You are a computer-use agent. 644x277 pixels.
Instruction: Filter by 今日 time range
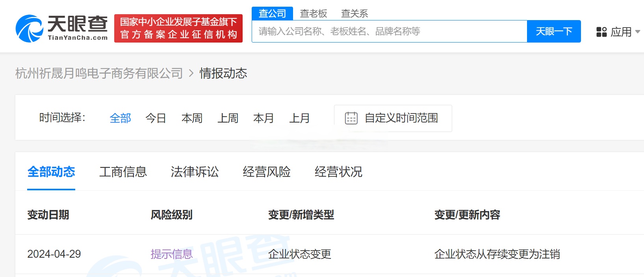156,118
